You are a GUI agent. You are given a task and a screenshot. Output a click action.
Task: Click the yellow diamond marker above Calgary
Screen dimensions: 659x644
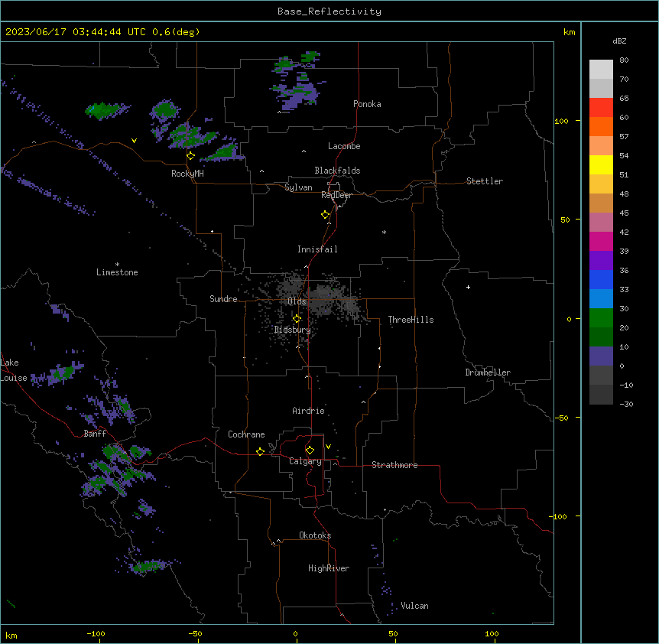(x=310, y=450)
